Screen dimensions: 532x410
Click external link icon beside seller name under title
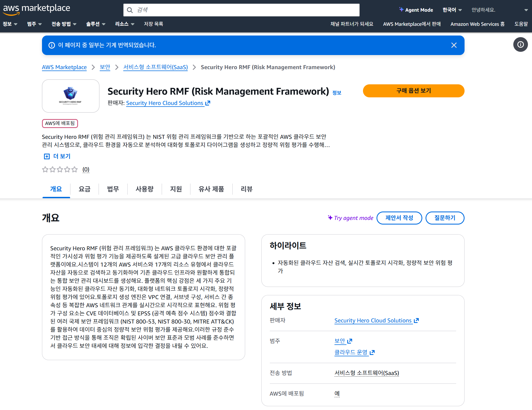(208, 103)
